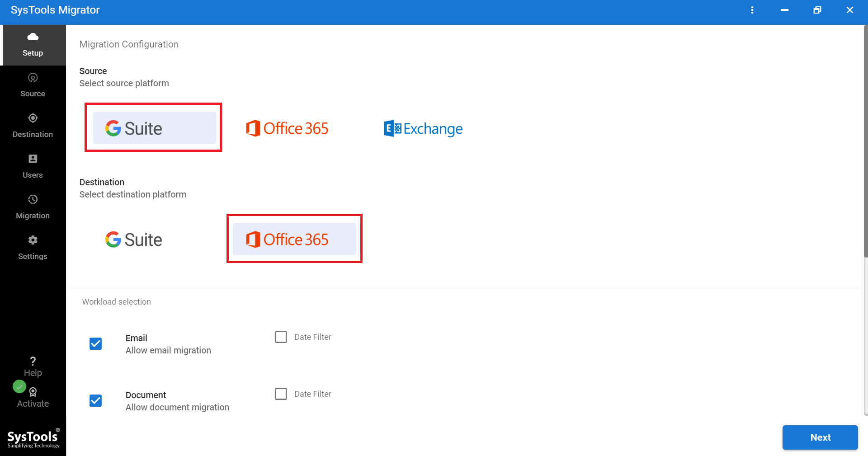Viewport: 868px width, 456px height.
Task: Click 'Select source platform' text
Action: click(x=124, y=83)
